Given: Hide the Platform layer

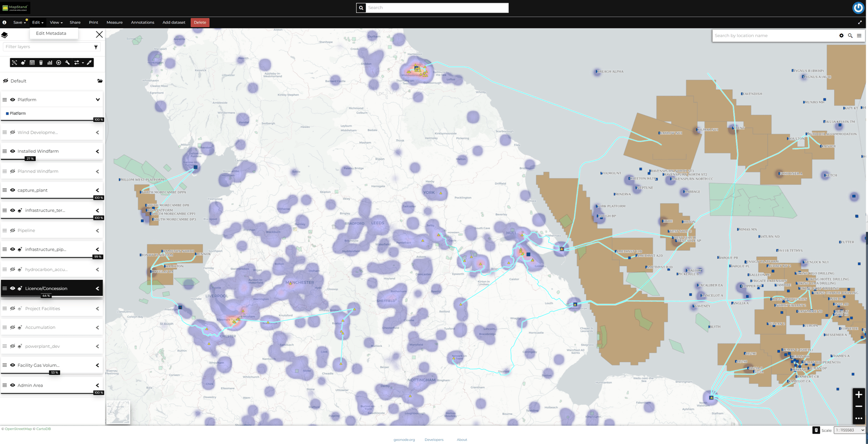Looking at the screenshot, I should (12, 99).
